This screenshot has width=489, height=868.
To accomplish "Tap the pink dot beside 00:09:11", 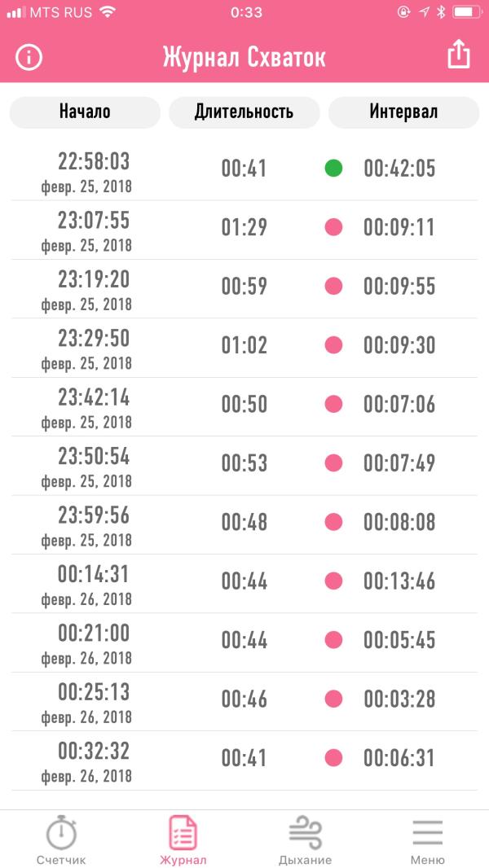I will point(333,227).
